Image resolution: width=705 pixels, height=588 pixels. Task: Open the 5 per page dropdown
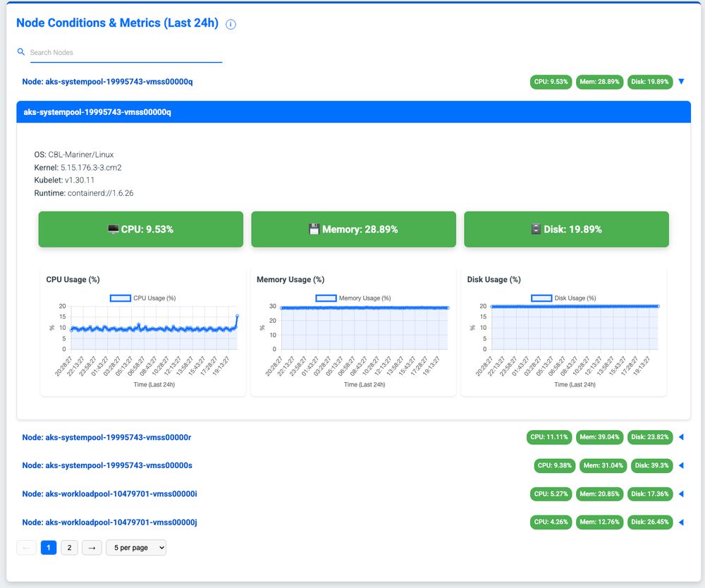pos(136,548)
